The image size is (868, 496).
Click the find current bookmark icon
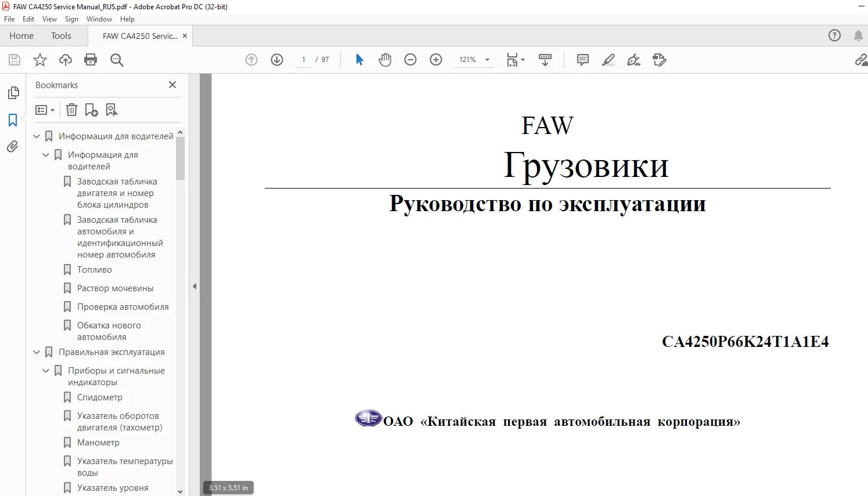click(111, 110)
